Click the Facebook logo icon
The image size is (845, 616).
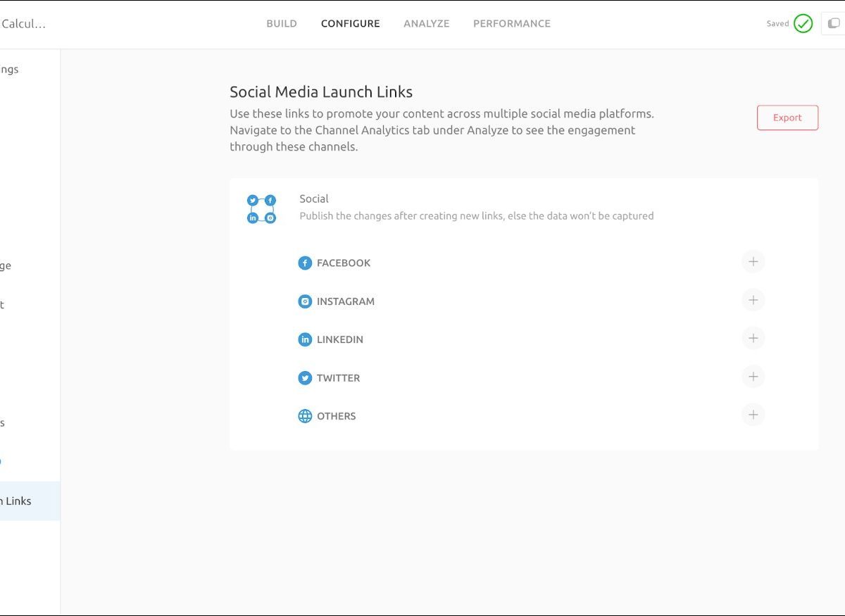tap(305, 263)
